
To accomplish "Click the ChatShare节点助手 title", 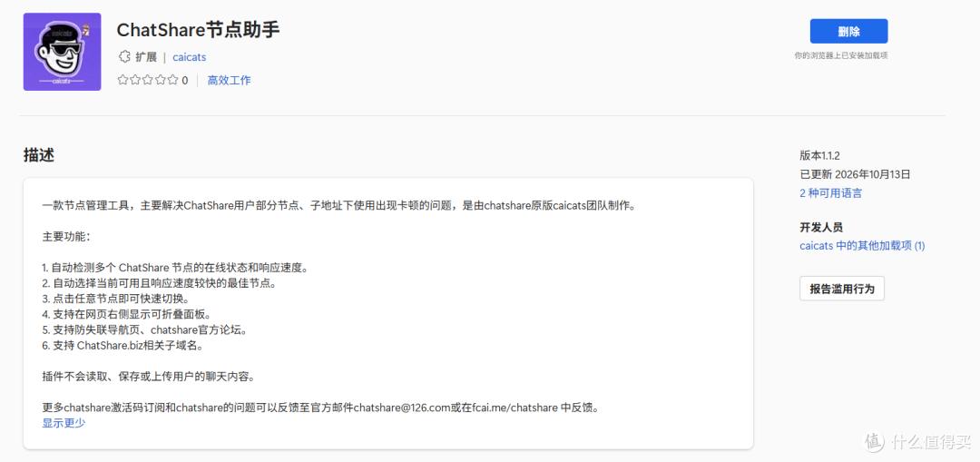I will pos(198,30).
